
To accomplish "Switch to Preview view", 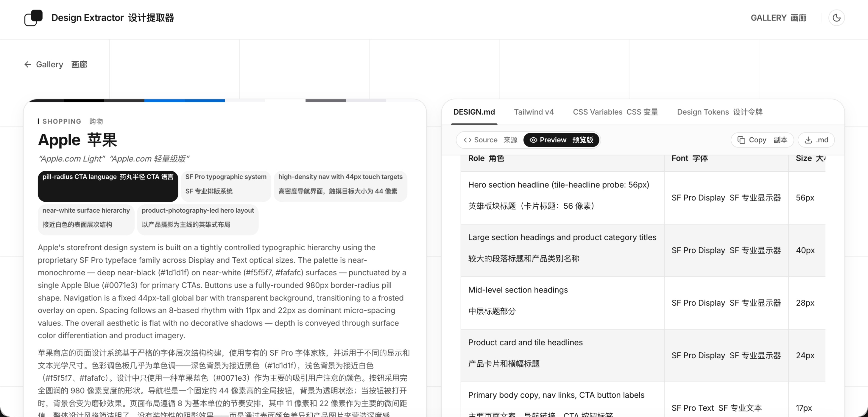I will [561, 140].
